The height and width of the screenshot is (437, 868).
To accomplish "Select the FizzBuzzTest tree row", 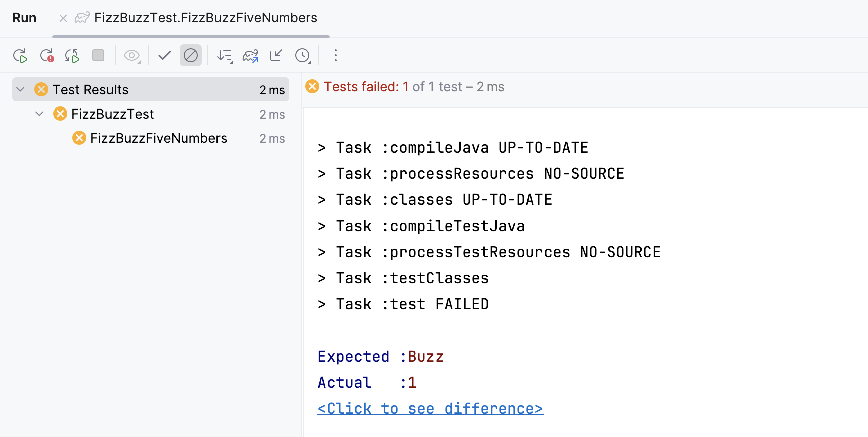I will (x=113, y=114).
